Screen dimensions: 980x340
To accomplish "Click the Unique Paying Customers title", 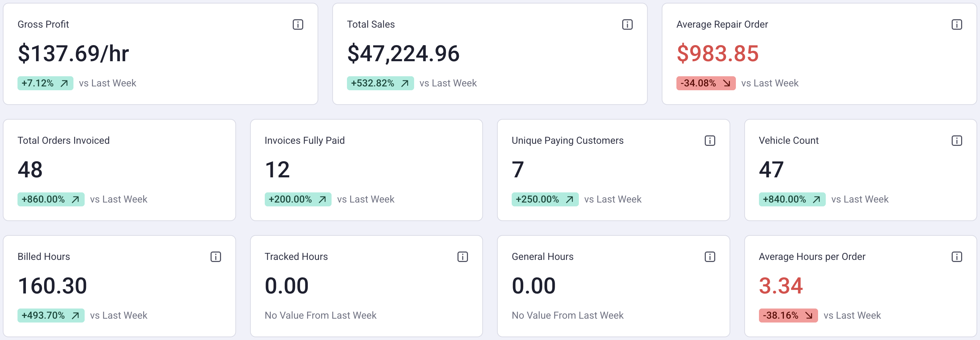I will point(568,140).
